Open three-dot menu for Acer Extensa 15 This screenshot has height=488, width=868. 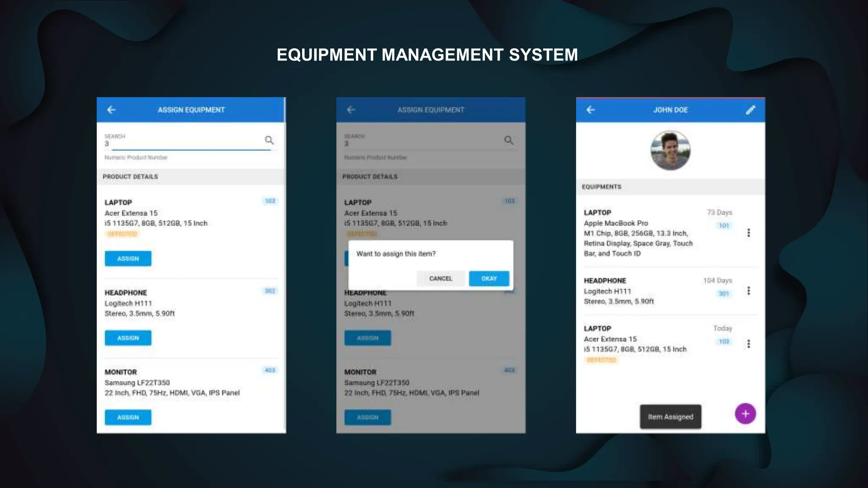tap(748, 344)
